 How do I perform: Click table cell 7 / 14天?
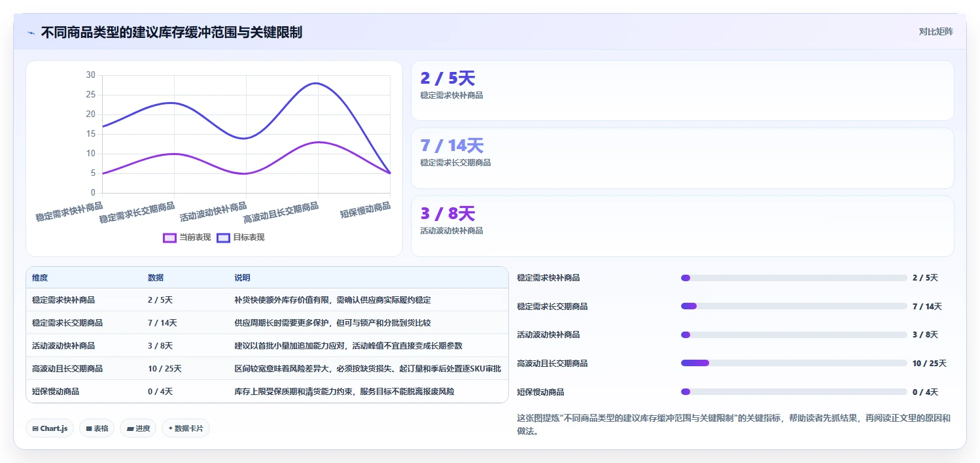click(162, 323)
